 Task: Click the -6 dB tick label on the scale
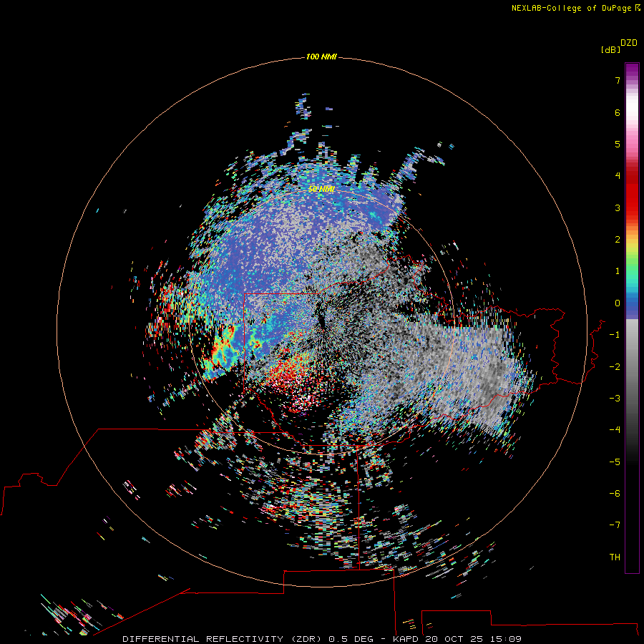(615, 494)
